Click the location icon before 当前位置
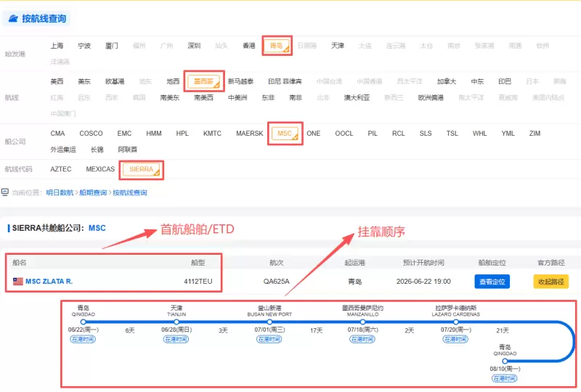Viewport: 581px width, 392px height. pos(5,192)
